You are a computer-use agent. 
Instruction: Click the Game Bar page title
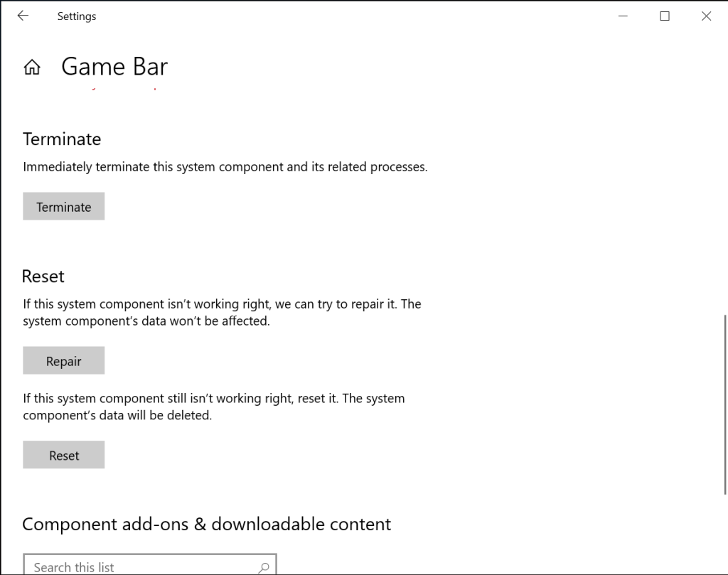click(114, 66)
